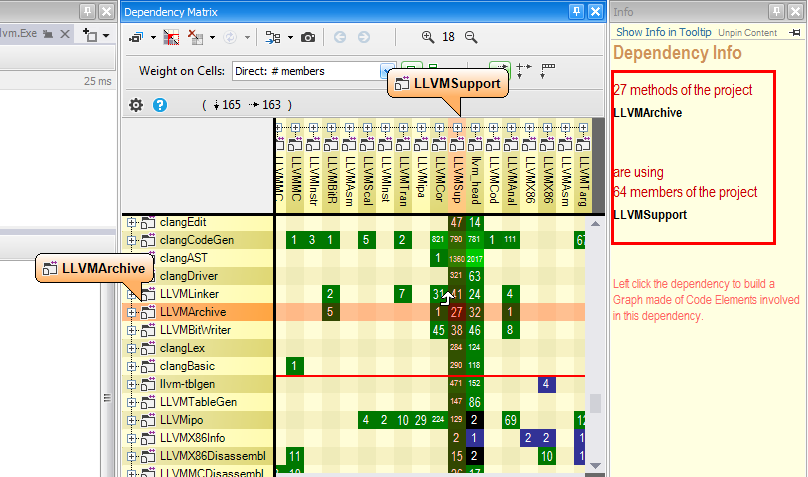Viewport: 808px width, 477px height.
Task: Click cell 86 in LLVMTableGen row
Action: [x=475, y=402]
